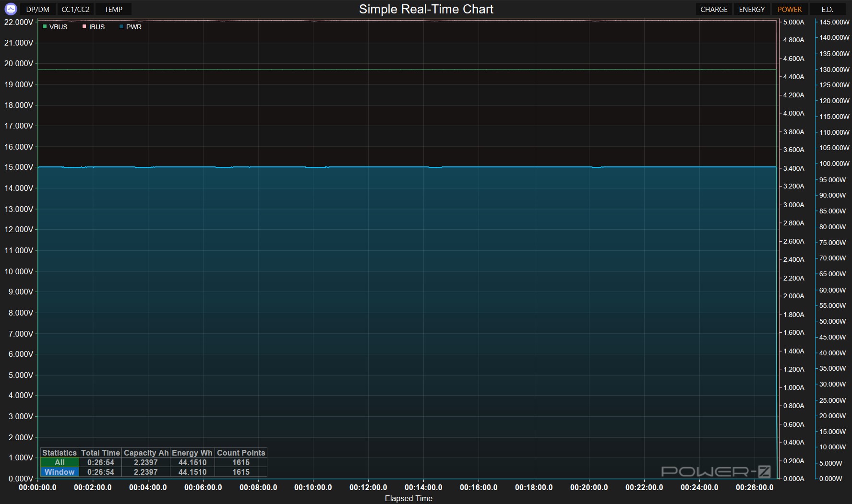Screen dimensions: 852x504
Task: Toggle the DP/DM data line view
Action: [38, 10]
